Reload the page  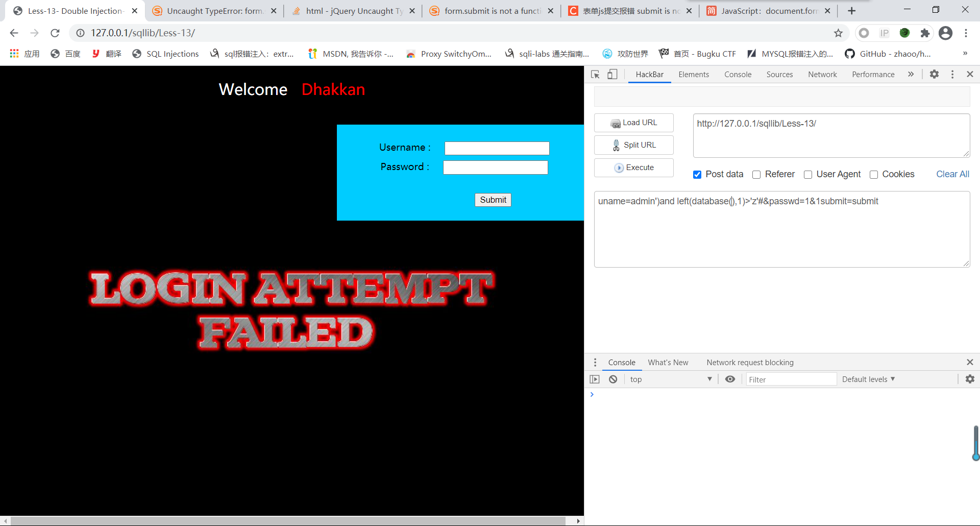pos(55,33)
